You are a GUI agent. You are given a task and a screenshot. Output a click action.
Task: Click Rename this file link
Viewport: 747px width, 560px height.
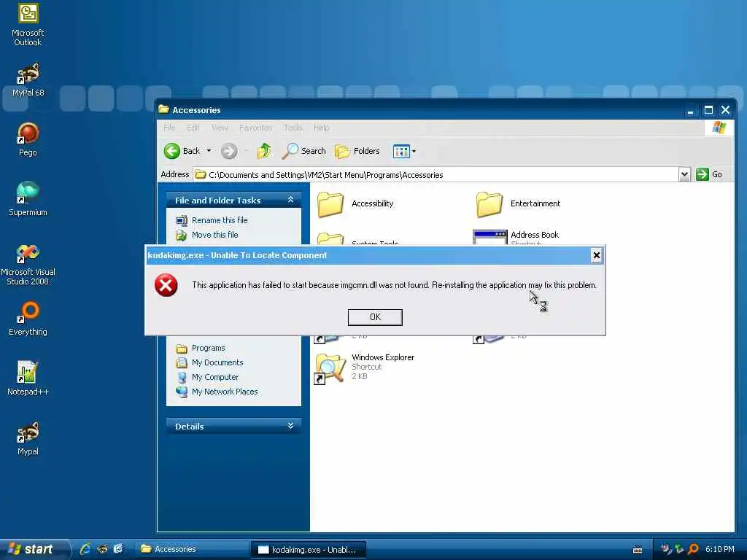point(220,220)
